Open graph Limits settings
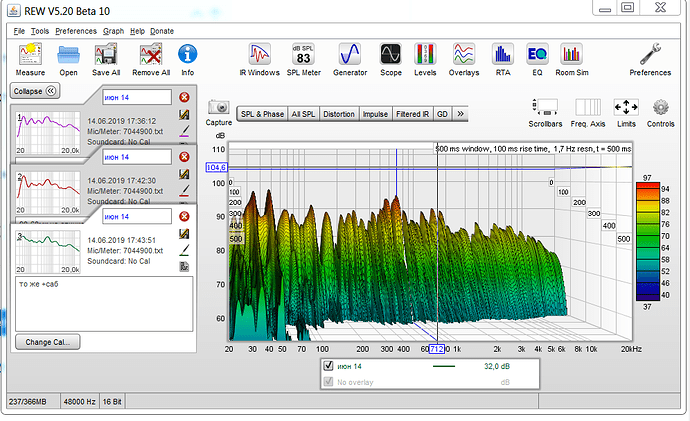Screen dimensions: 690x421 tap(625, 109)
